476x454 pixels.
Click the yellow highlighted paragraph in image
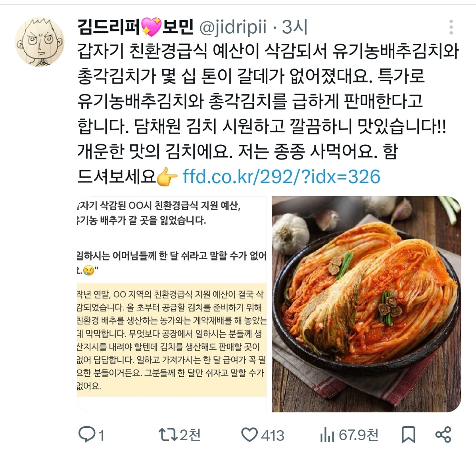171,340
